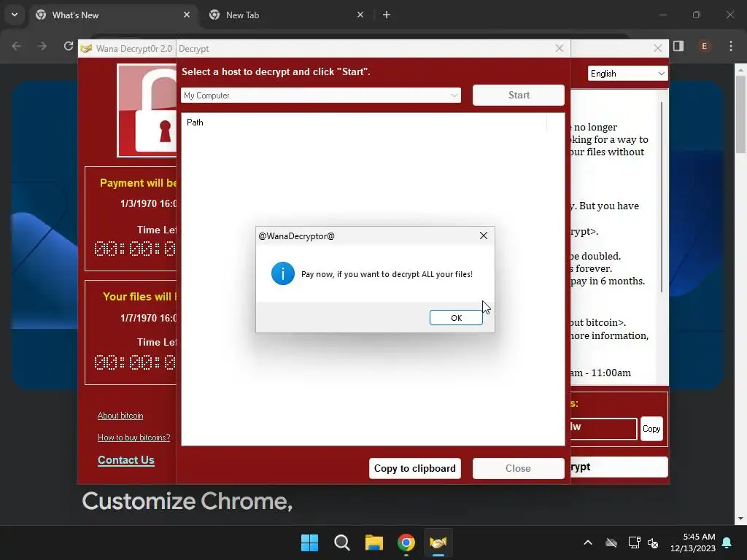Click the Start button in the Decrypt window
The width and height of the screenshot is (747, 560).
519,96
